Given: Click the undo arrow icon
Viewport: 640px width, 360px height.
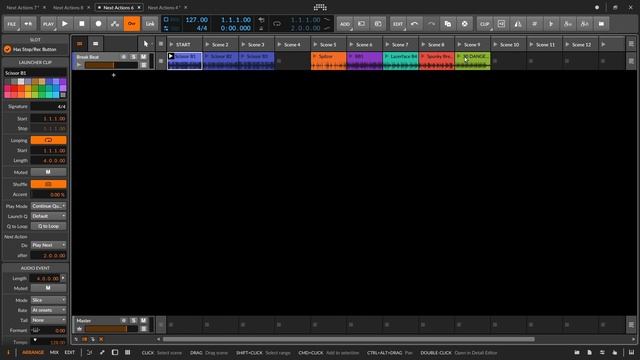Looking at the screenshot, I should 414,24.
